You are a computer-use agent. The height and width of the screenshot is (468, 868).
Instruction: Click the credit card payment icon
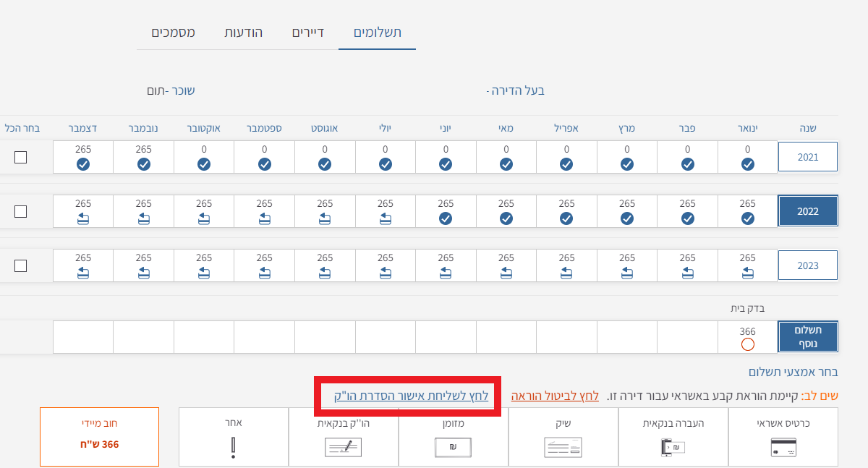[x=783, y=448]
